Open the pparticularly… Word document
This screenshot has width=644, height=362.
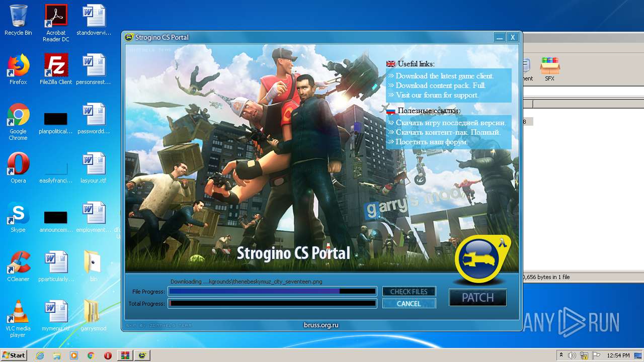pyautogui.click(x=56, y=266)
